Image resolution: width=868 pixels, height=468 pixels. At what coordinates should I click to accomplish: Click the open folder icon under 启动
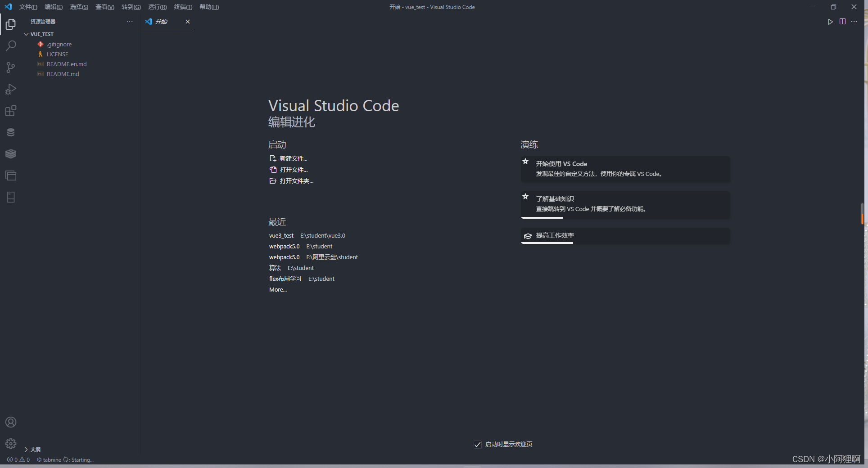[273, 181]
